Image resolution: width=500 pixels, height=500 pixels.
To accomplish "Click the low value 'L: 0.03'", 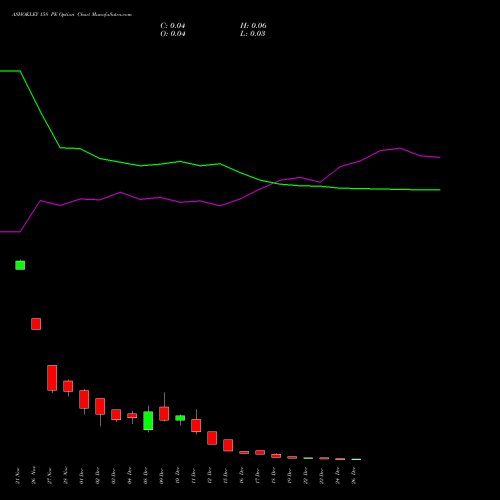I will (x=253, y=34).
